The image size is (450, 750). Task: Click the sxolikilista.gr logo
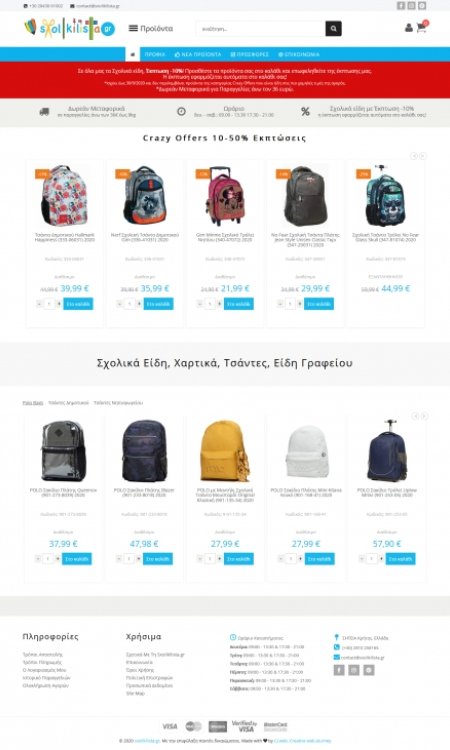coord(70,28)
